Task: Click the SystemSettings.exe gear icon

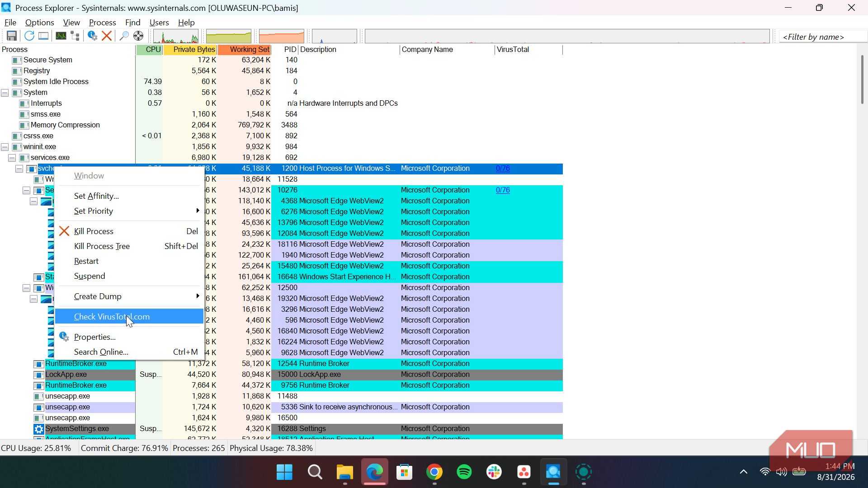Action: [39, 429]
